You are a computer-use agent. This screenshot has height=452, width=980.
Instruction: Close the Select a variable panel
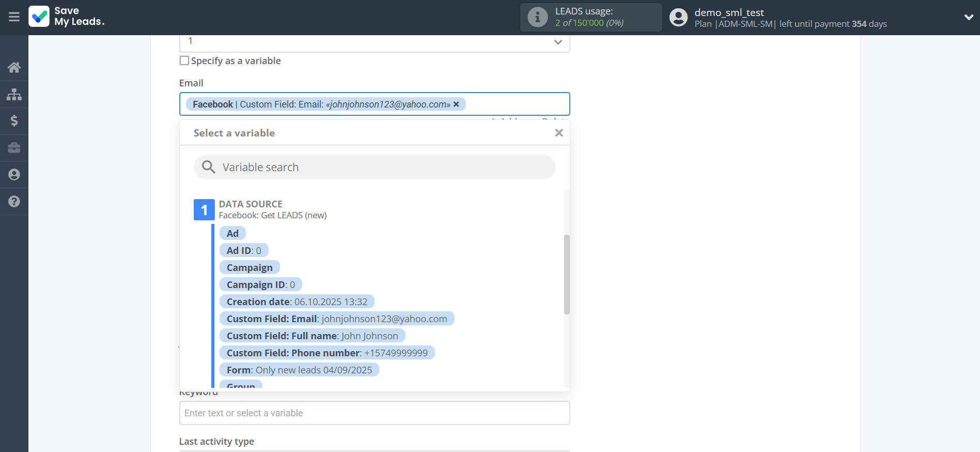coord(558,133)
